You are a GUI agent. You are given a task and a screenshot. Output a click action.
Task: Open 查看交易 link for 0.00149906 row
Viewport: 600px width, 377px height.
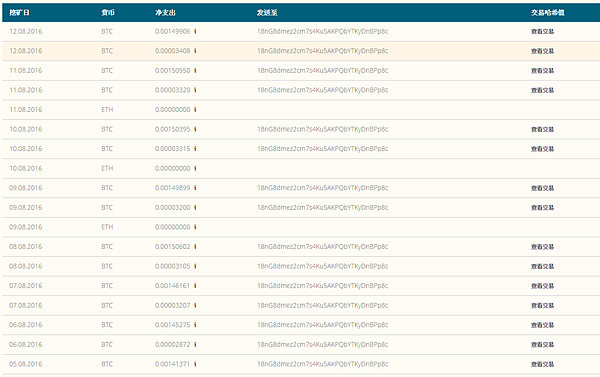click(542, 32)
